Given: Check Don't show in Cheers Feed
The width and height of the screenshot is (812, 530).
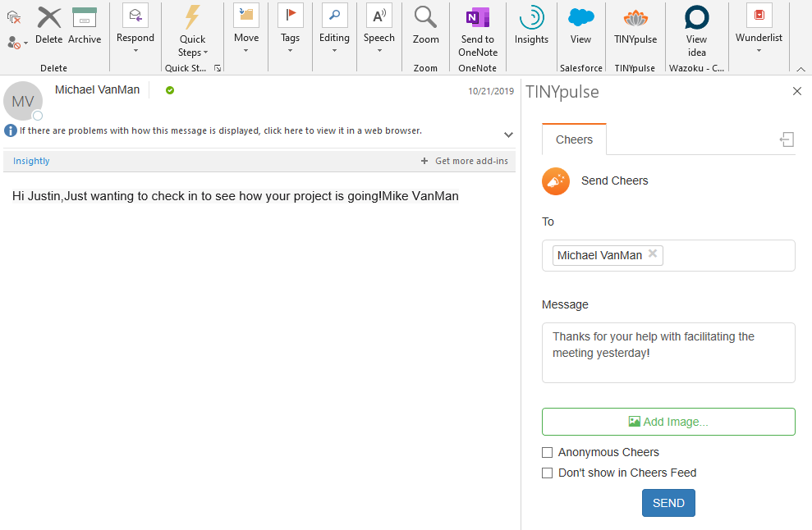Looking at the screenshot, I should coord(547,473).
